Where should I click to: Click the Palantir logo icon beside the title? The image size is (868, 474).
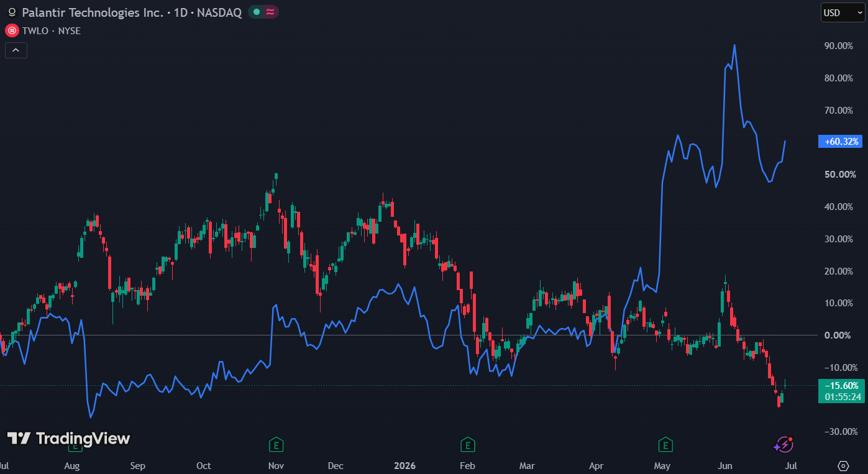11,12
